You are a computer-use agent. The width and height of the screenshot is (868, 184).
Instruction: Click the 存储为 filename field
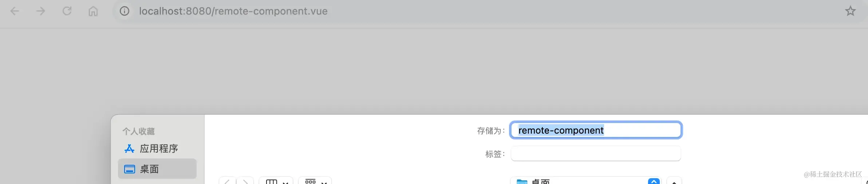click(596, 130)
